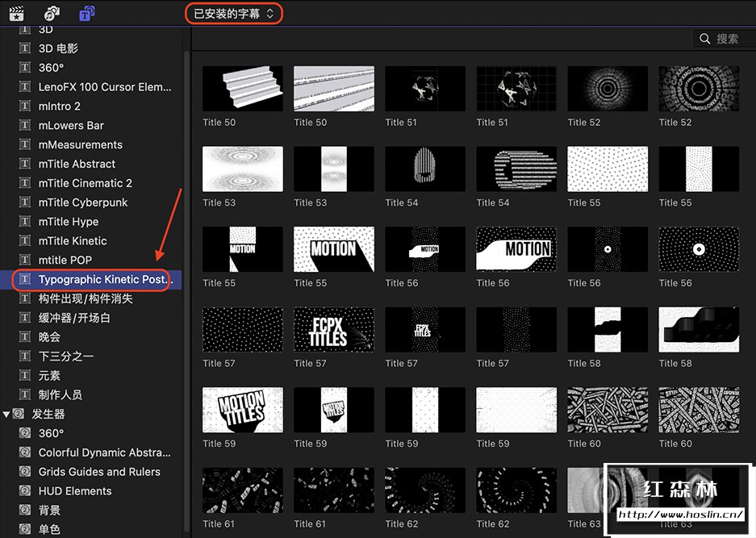Click the generator icon beside 背景
Screen dimensions: 756x538
tap(24, 510)
